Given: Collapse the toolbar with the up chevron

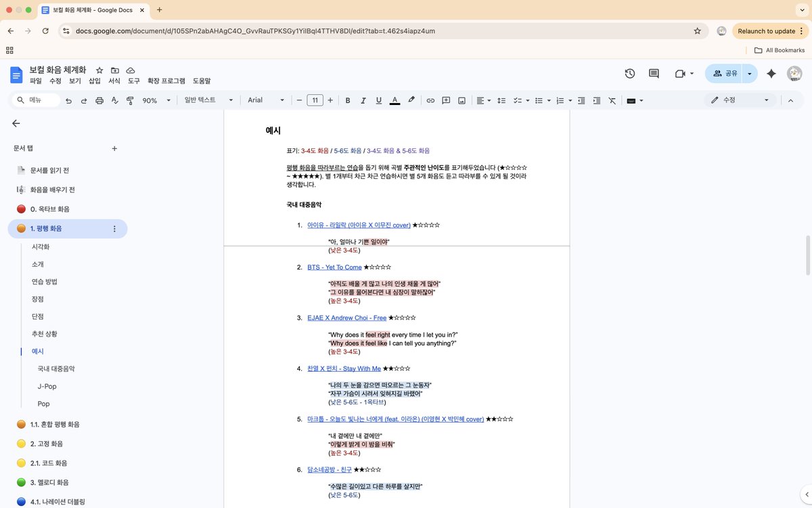Looking at the screenshot, I should [x=789, y=100].
